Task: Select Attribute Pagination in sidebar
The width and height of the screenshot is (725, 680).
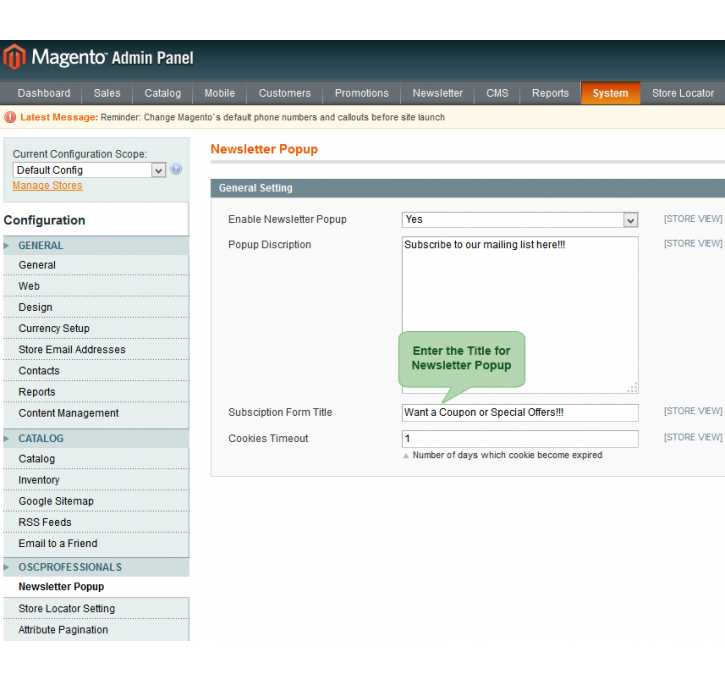Action: coord(96,630)
